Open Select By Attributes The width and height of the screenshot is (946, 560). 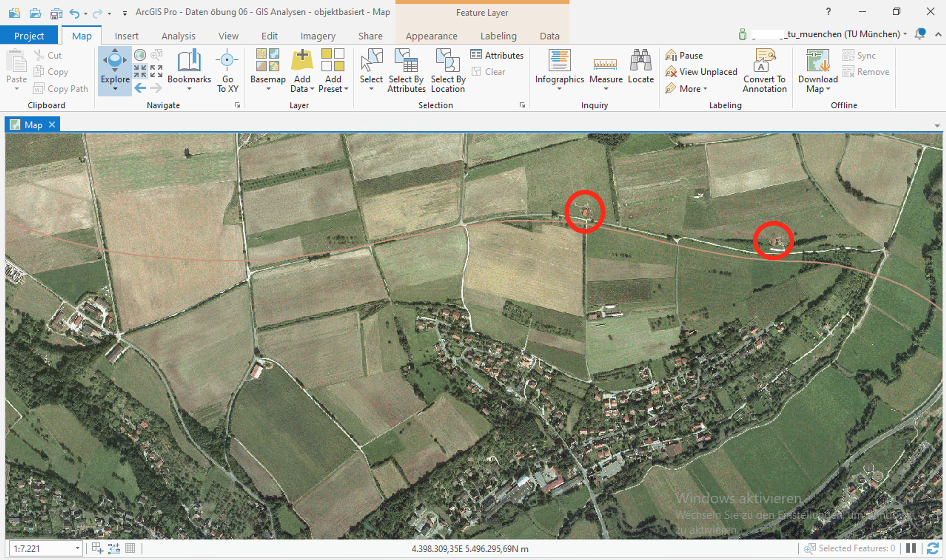point(406,70)
